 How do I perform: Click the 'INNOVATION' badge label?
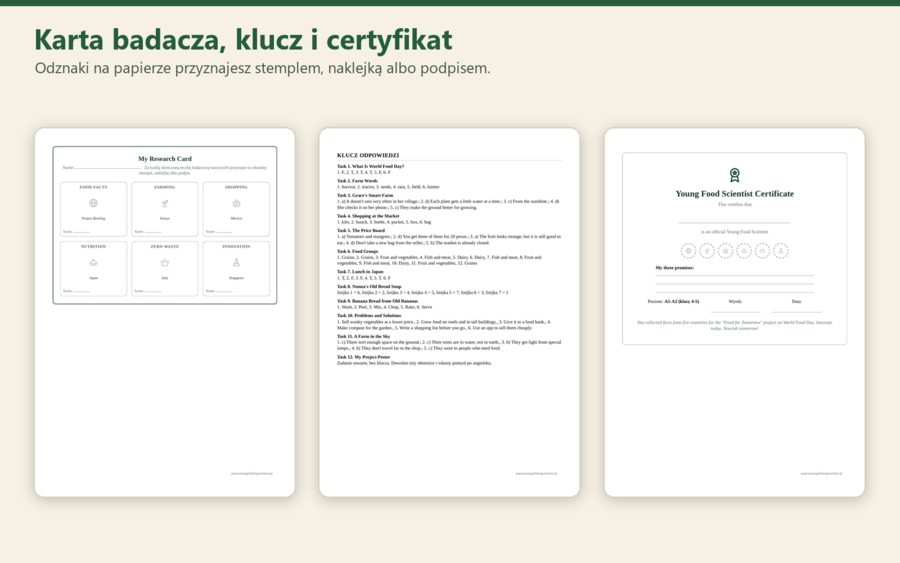[x=236, y=246]
